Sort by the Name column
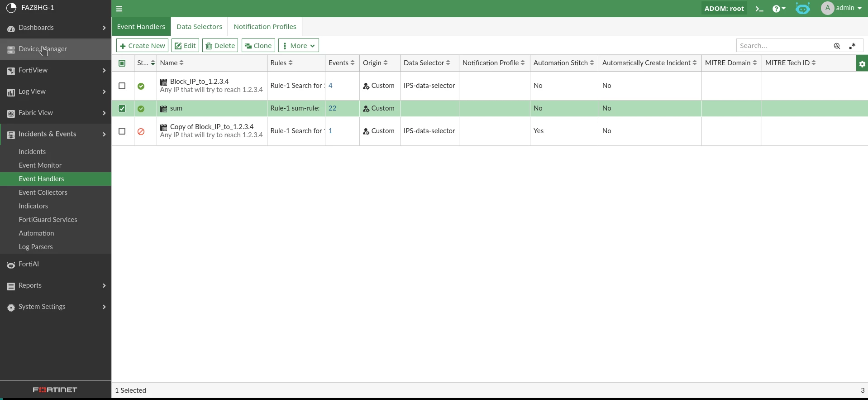The width and height of the screenshot is (868, 400). 172,63
